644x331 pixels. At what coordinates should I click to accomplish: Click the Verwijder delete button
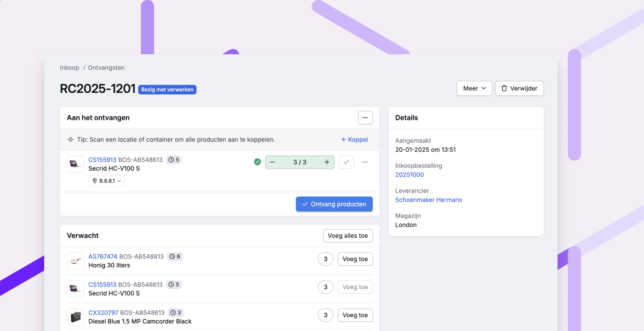(519, 88)
